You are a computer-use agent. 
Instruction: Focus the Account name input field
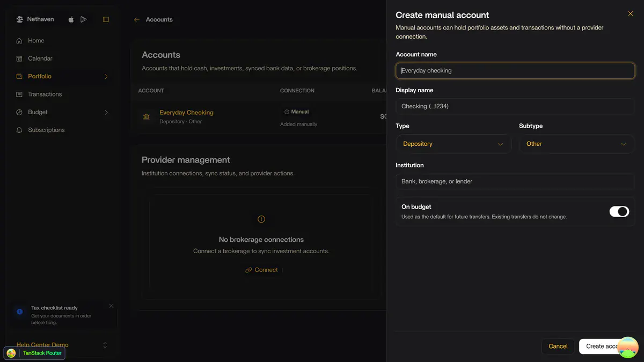click(515, 70)
